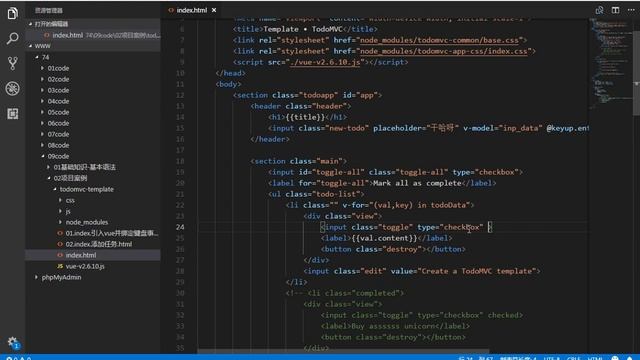Open the Extensions view in activity bar
640x360 pixels.
coord(12,113)
